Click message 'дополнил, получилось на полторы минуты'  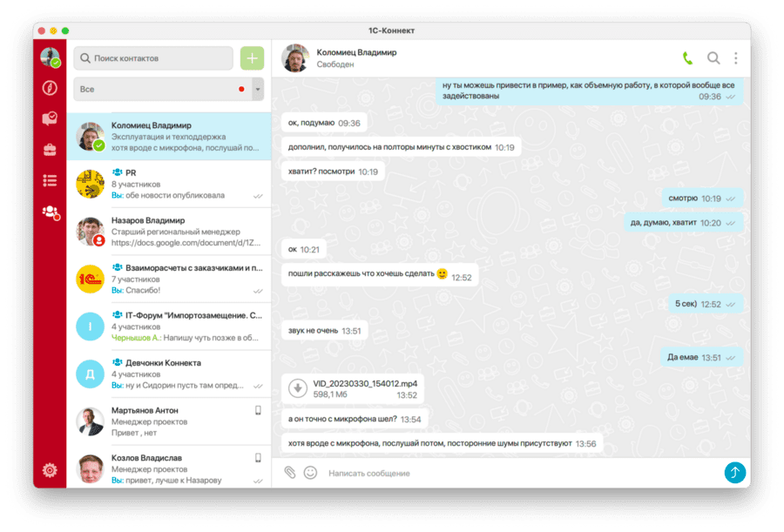[401, 147]
